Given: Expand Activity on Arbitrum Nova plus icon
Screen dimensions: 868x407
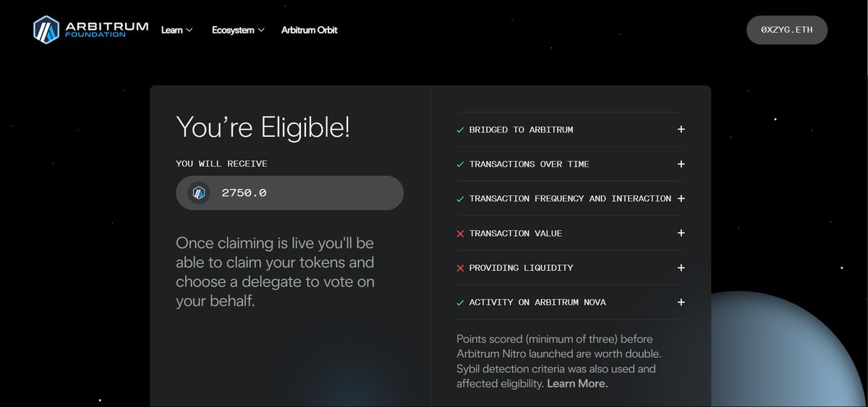Looking at the screenshot, I should point(681,302).
